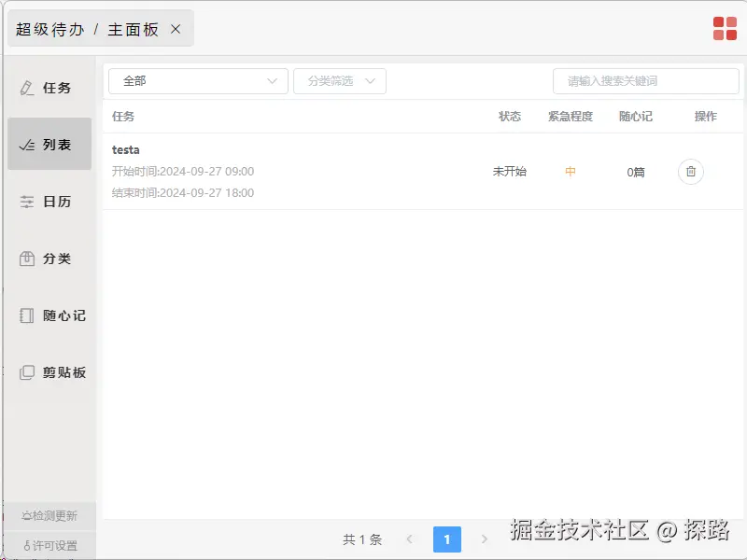Go to pagination page 1

tap(447, 539)
